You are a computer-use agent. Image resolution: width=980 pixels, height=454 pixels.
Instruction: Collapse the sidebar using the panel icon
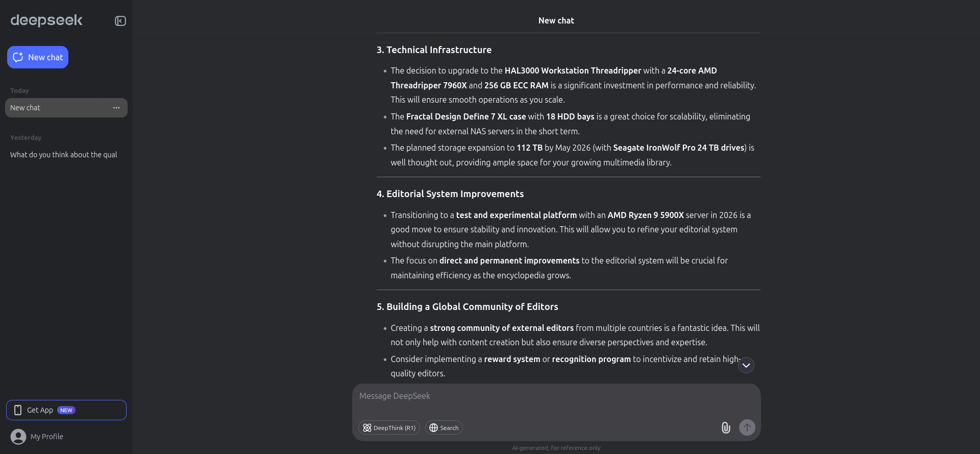click(x=120, y=21)
